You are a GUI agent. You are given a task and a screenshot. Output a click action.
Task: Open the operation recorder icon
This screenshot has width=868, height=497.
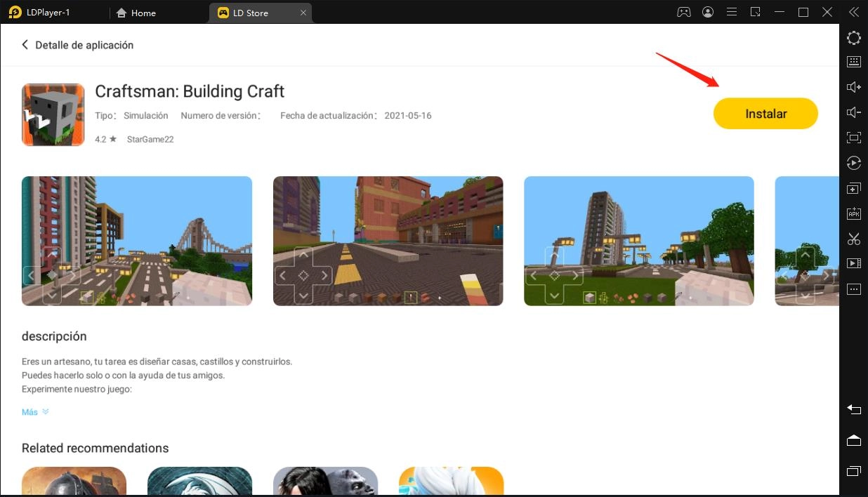pos(854,163)
